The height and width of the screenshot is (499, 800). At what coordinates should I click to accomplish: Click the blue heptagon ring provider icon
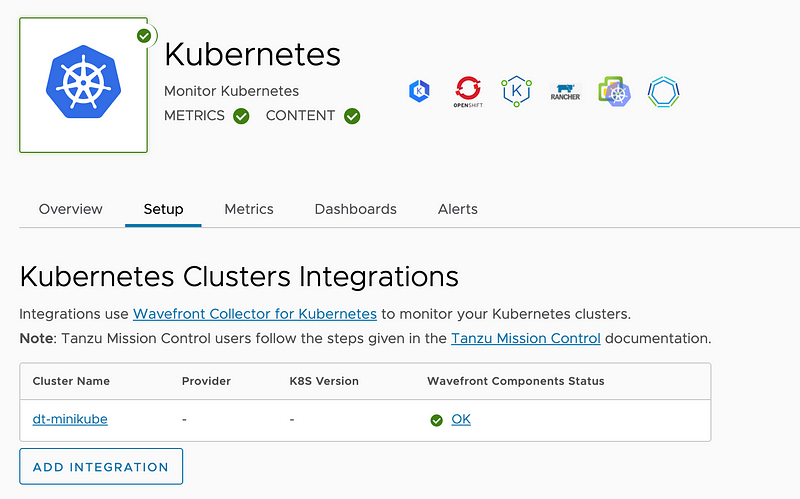tap(663, 92)
